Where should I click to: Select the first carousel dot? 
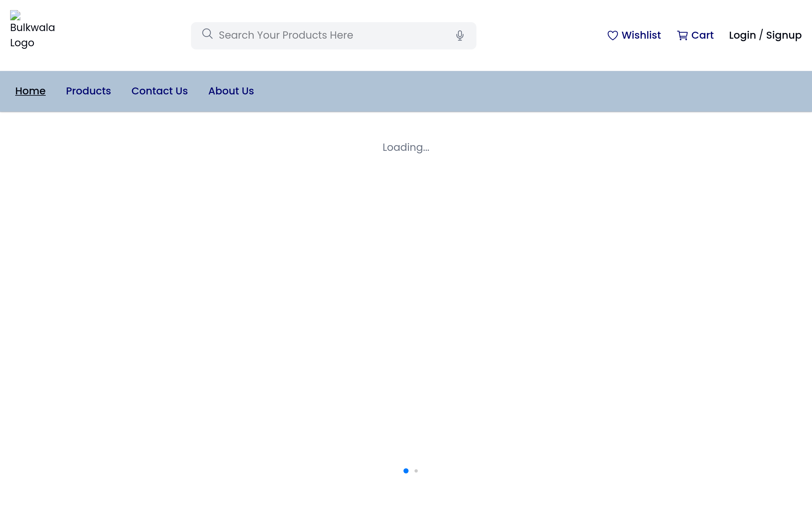(406, 471)
